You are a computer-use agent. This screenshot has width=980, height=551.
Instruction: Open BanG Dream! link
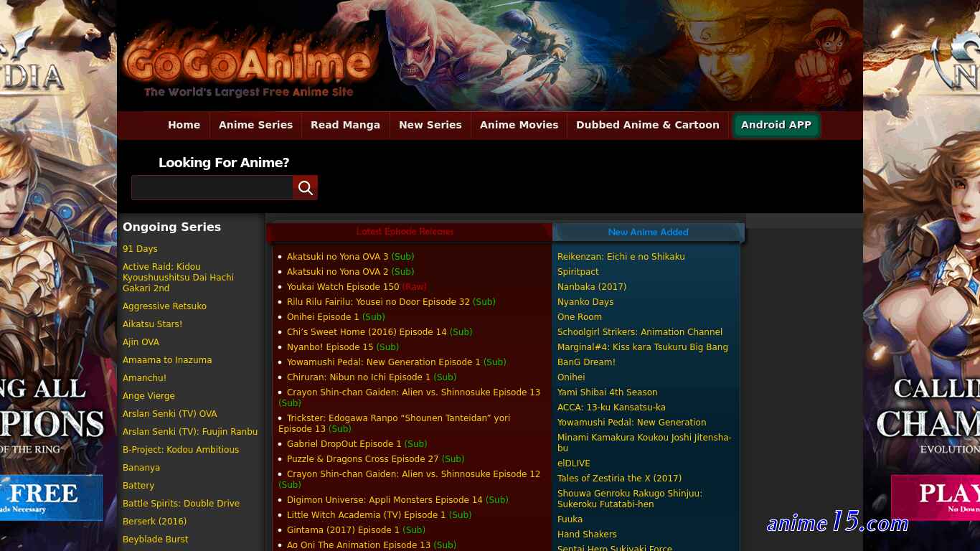click(586, 362)
